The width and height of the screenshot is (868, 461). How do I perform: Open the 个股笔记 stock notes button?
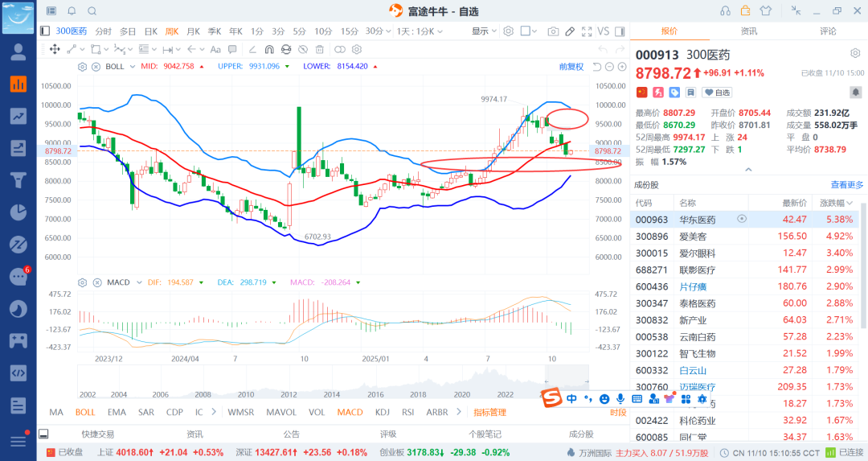[485, 434]
